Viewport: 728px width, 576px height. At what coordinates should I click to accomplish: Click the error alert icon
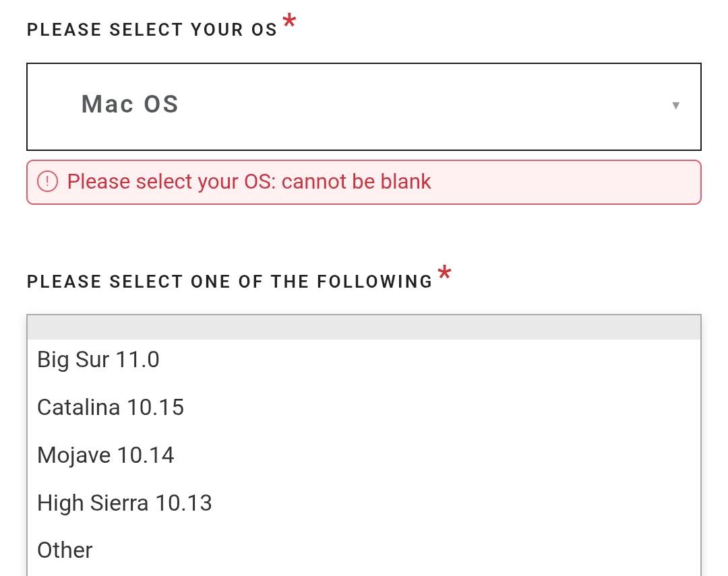(47, 182)
